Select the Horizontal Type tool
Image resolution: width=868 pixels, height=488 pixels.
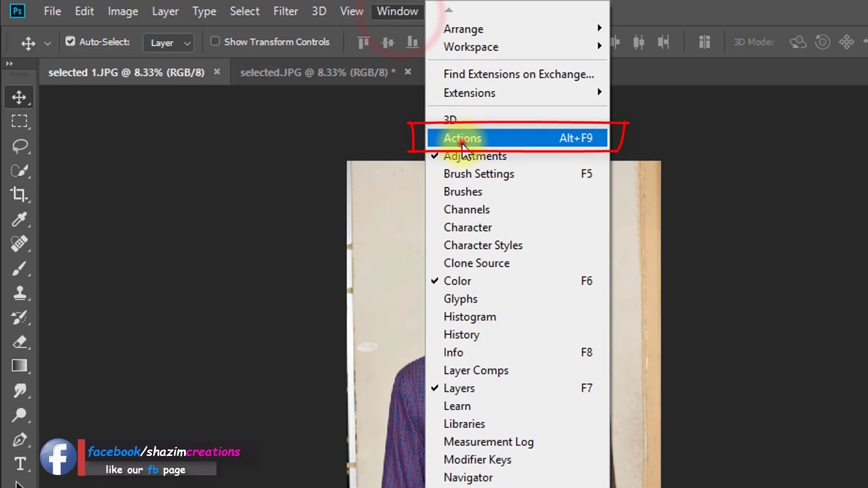point(20,464)
